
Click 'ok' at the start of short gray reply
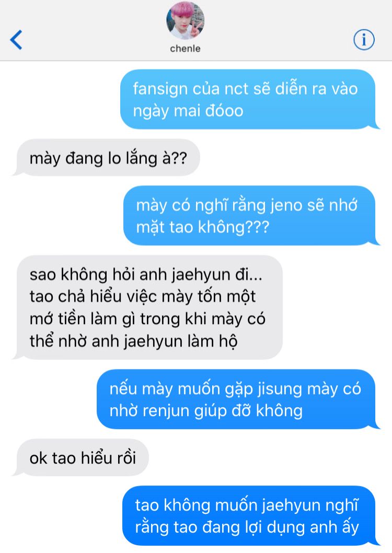coord(39,458)
